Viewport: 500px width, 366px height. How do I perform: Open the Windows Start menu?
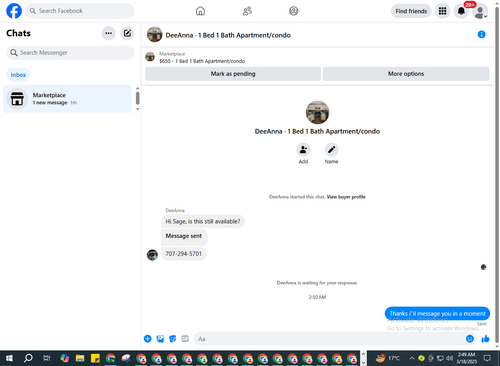[x=9, y=358]
